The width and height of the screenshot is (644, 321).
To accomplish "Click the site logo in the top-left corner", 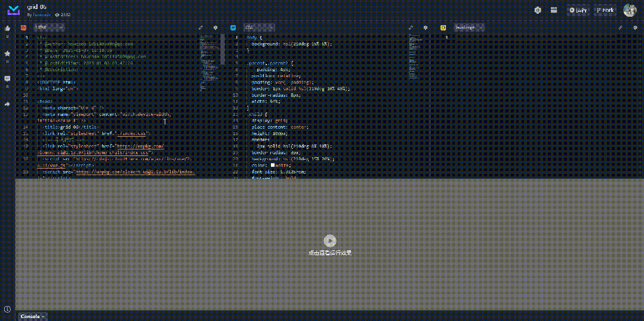I will coord(14,10).
